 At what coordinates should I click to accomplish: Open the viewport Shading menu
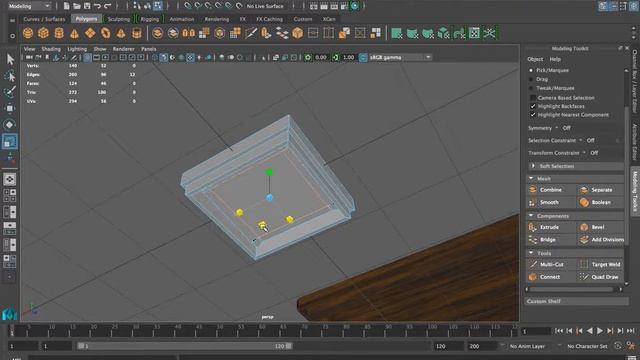click(x=51, y=49)
